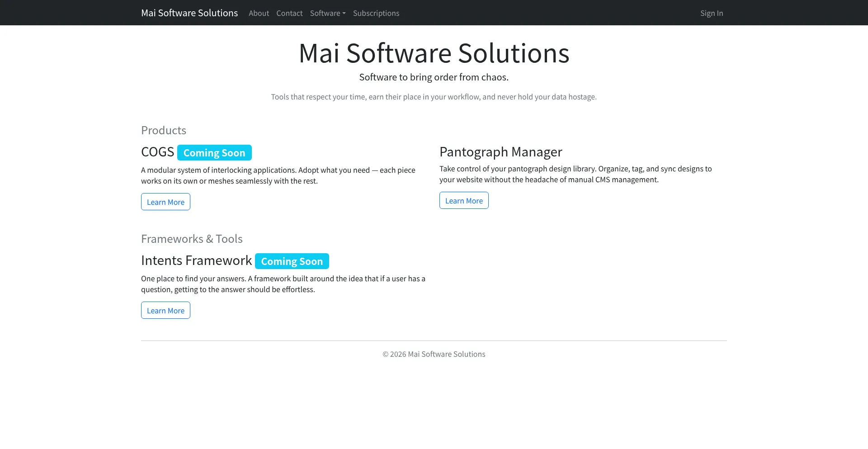Open the Subscriptions page
This screenshot has width=868, height=449.
(376, 13)
